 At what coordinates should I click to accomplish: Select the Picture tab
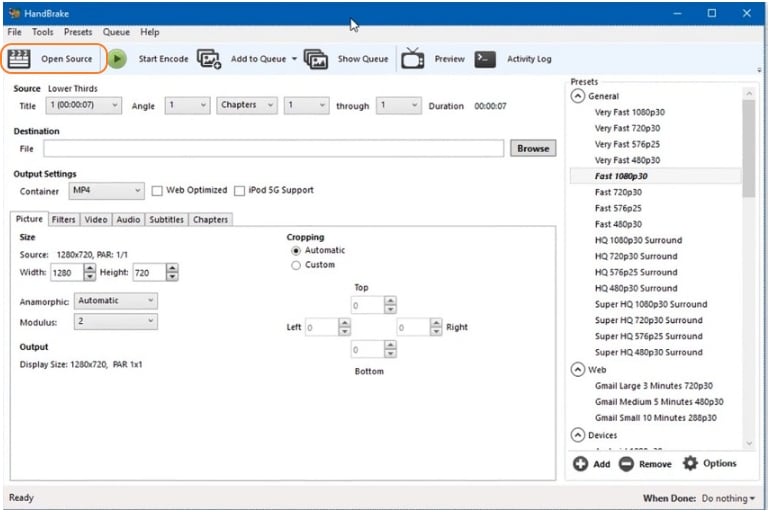coord(29,219)
